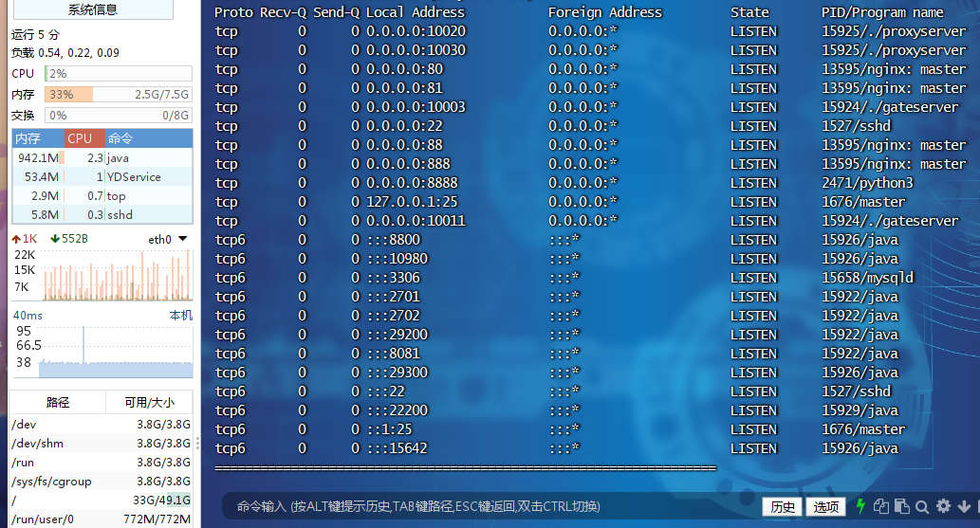Click terminal text 127.0.0.1:25
The height and width of the screenshot is (528, 980).
click(x=412, y=202)
